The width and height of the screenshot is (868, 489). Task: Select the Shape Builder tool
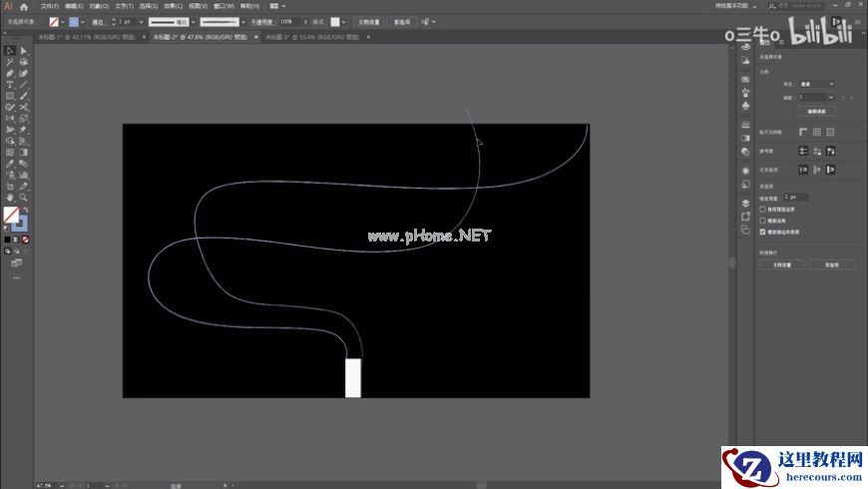(x=10, y=141)
